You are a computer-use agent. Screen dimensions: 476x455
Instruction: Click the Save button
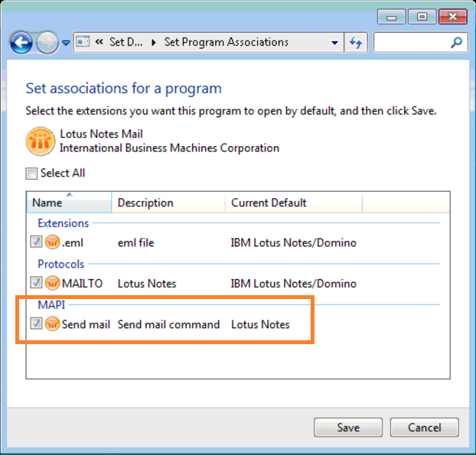click(348, 427)
